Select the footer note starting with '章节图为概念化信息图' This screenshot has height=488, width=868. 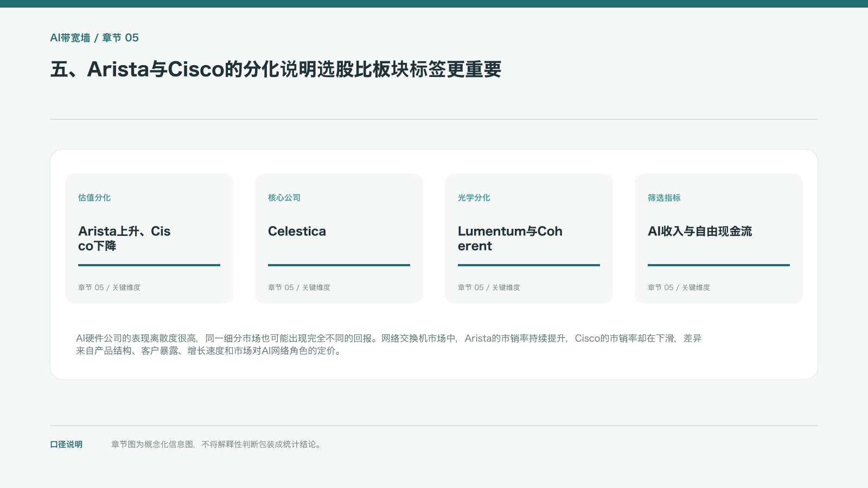217,445
